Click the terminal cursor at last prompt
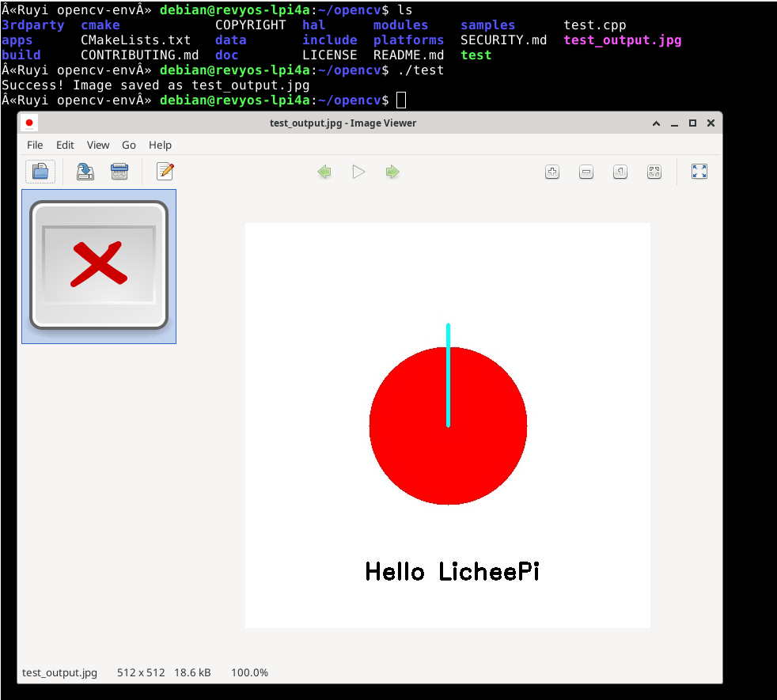 pos(401,100)
